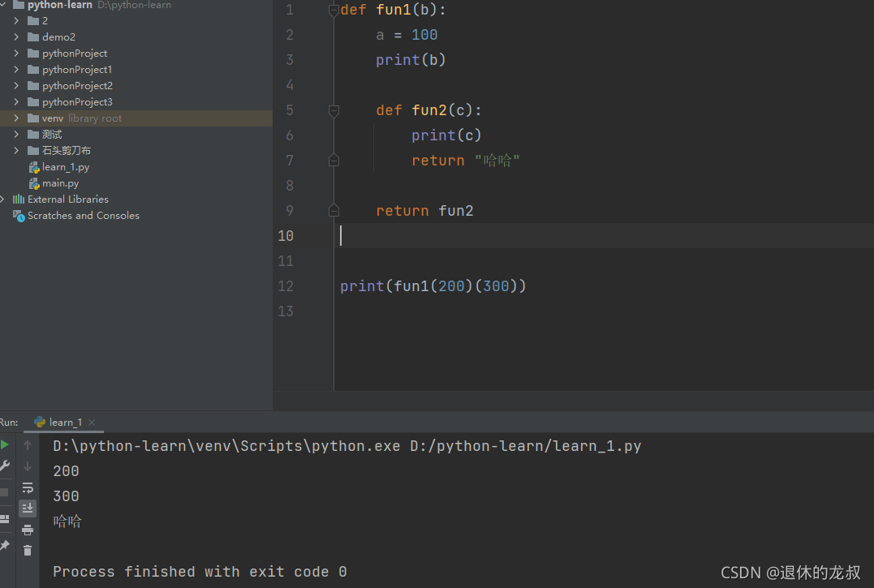The width and height of the screenshot is (874, 588).
Task: Click the 'return fun2' code line
Action: click(x=424, y=211)
